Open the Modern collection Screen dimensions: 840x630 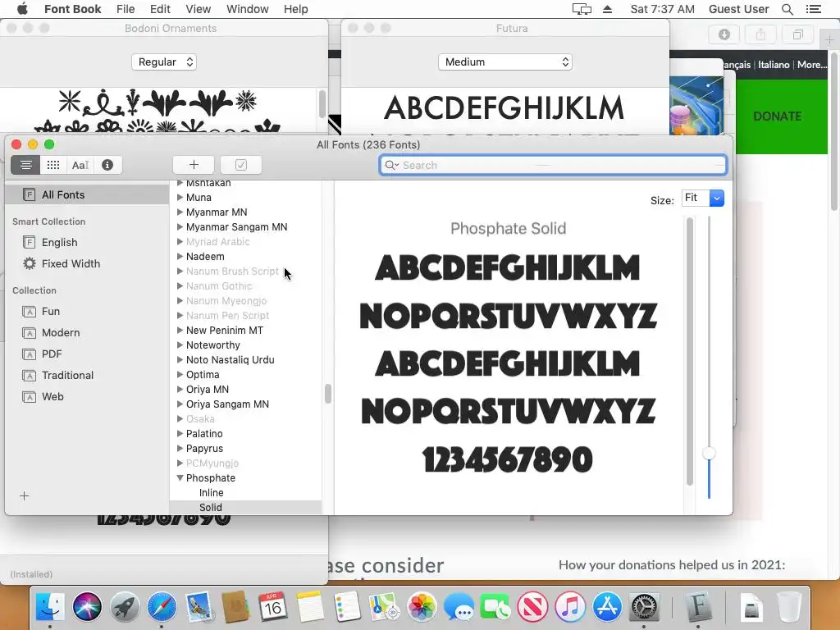pos(61,333)
